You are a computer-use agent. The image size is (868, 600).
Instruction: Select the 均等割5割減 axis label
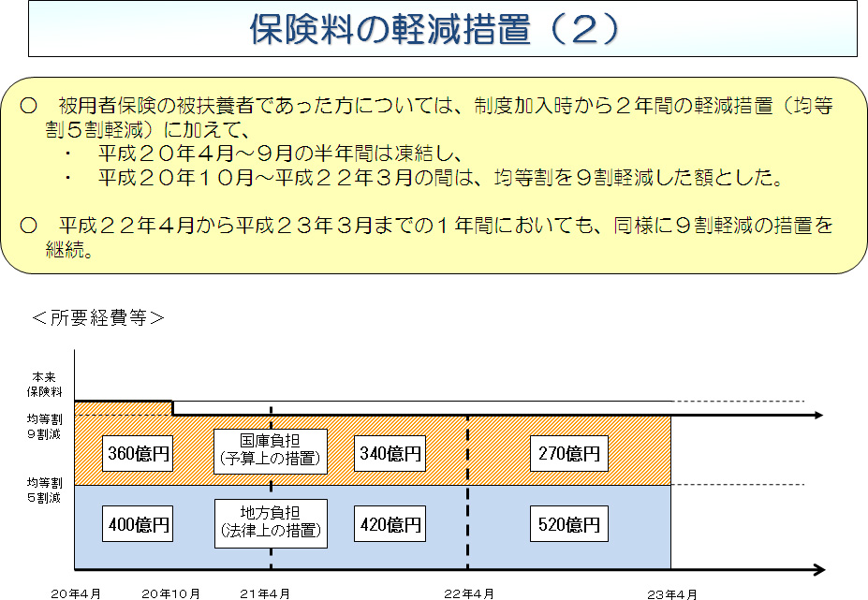pyautogui.click(x=43, y=490)
